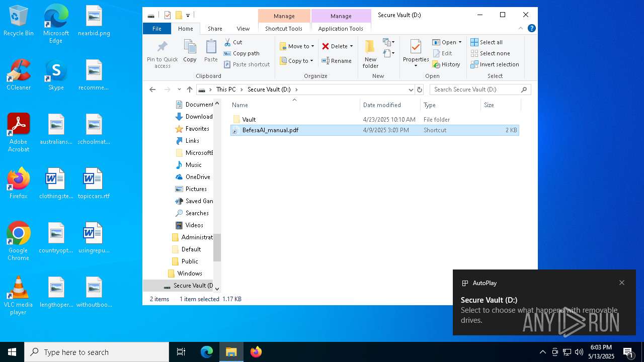Viewport: 644px width, 362px height.
Task: Open Microsoft Edge from the taskbar
Action: tap(207, 352)
